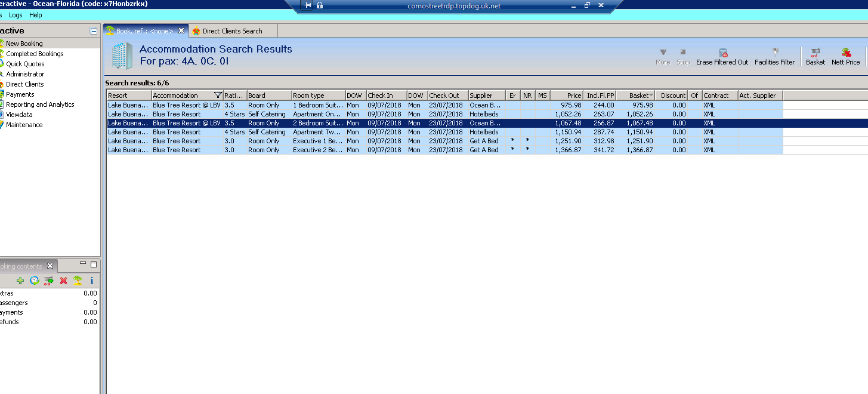Sort by the Incl.Fl.PP column header

[600, 96]
